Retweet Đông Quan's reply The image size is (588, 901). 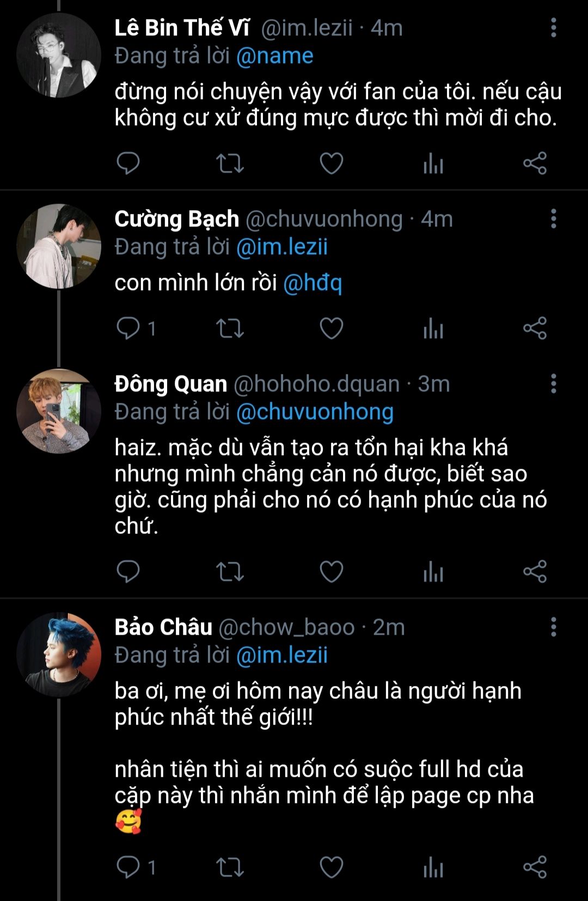click(230, 571)
